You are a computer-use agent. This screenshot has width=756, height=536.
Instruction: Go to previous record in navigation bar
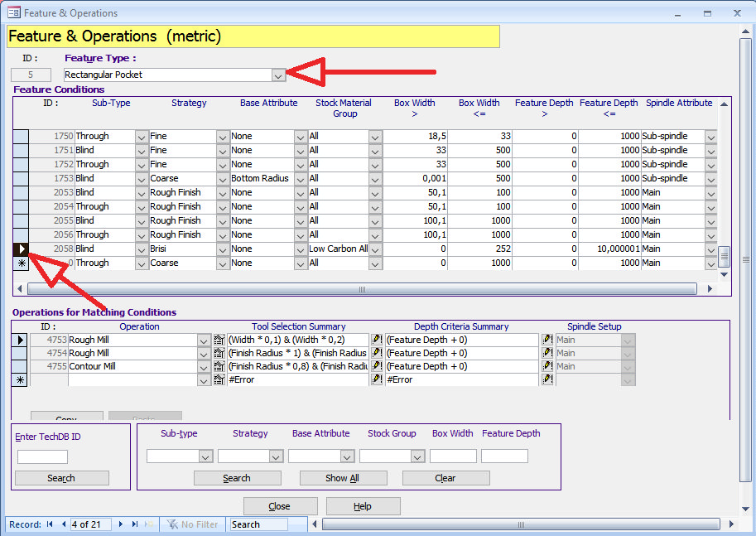[x=63, y=524]
